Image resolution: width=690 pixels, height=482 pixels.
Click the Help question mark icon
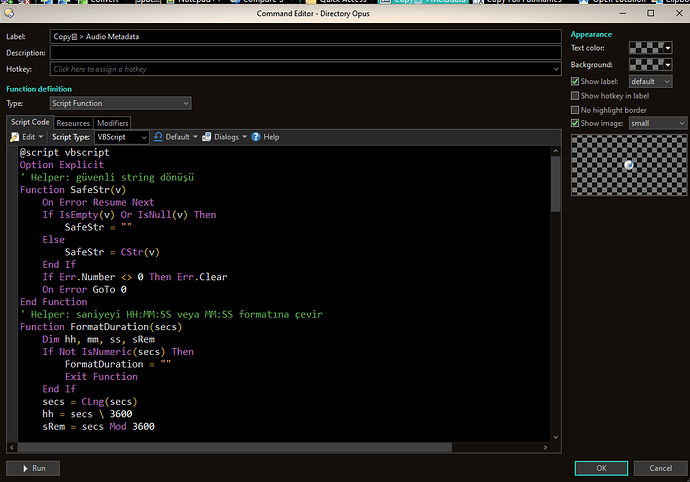click(x=256, y=137)
